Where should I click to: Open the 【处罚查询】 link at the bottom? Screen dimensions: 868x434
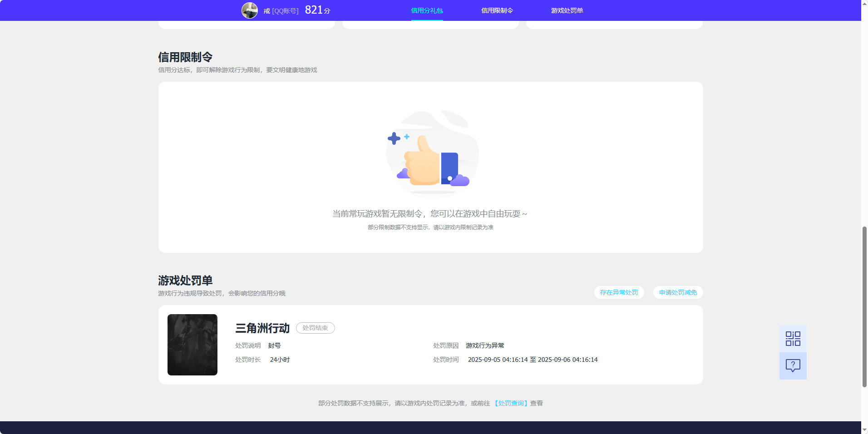pyautogui.click(x=511, y=403)
